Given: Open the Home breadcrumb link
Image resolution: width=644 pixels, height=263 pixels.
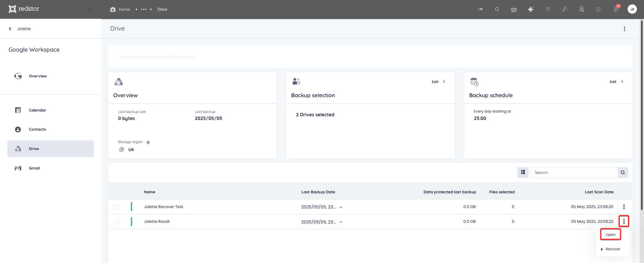Looking at the screenshot, I should [124, 9].
